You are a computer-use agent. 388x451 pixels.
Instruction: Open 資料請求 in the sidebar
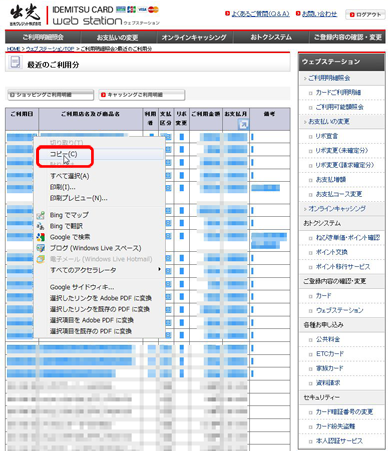coord(328,383)
